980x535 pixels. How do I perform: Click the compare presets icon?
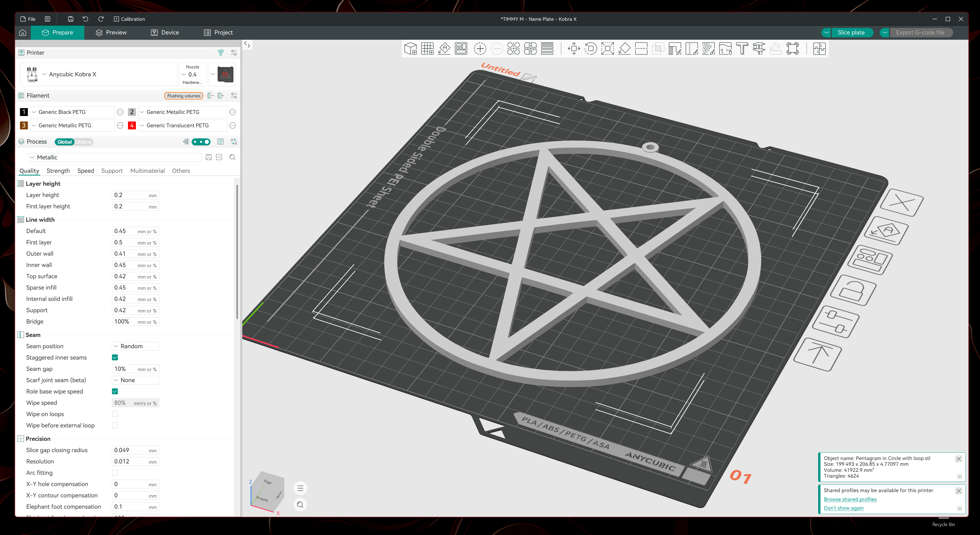coord(234,142)
